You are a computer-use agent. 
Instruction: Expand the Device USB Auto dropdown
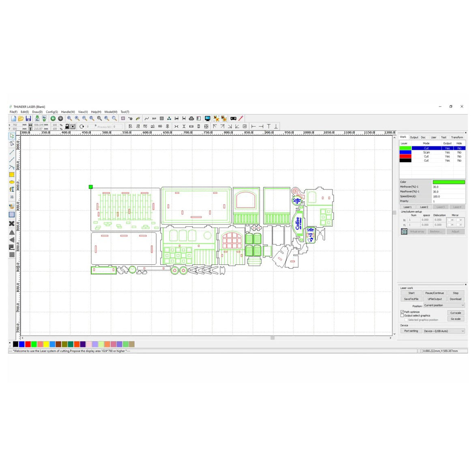point(444,331)
